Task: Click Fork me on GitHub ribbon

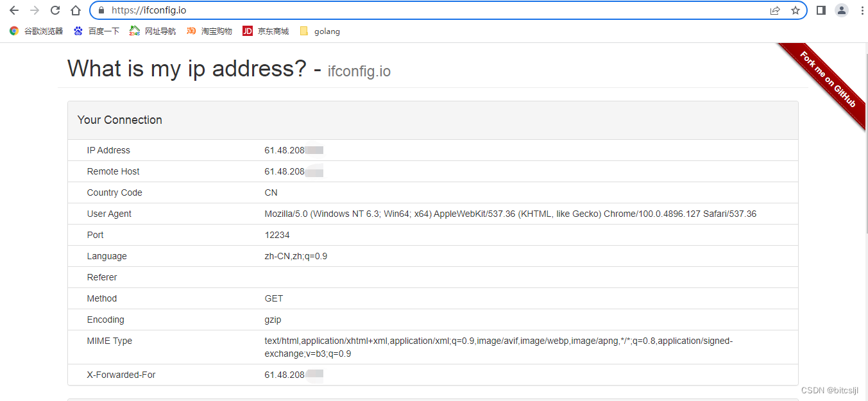Action: coord(827,79)
